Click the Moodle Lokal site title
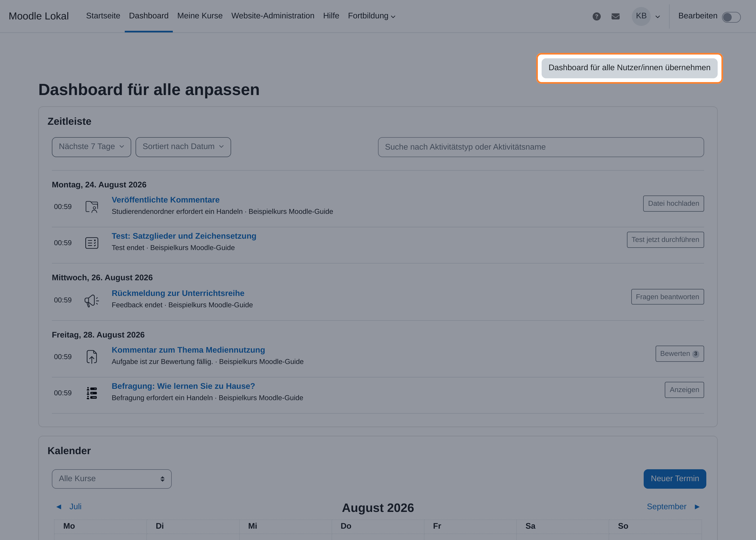This screenshot has width=756, height=540. tap(39, 16)
